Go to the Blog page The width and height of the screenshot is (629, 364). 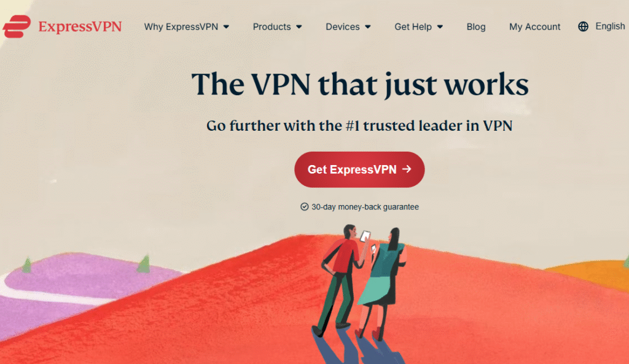tap(476, 27)
